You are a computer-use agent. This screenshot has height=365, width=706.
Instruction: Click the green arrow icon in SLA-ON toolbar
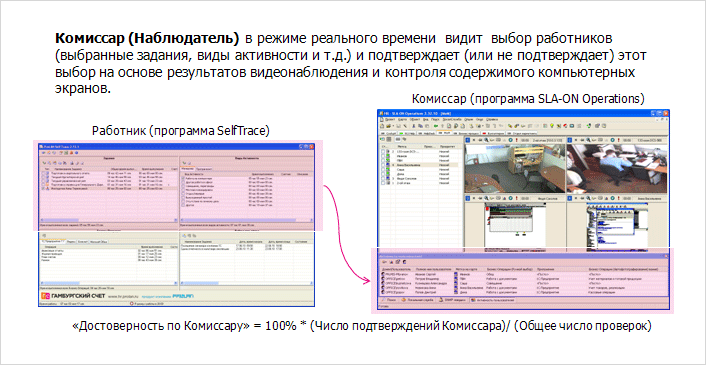click(x=436, y=126)
